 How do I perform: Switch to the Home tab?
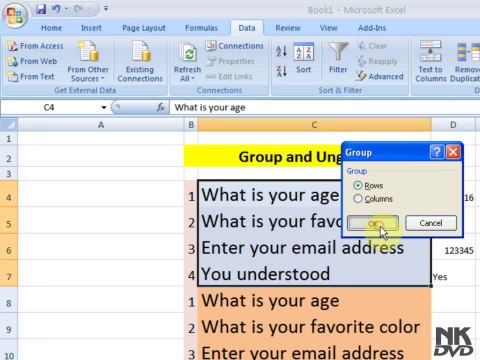(51, 28)
